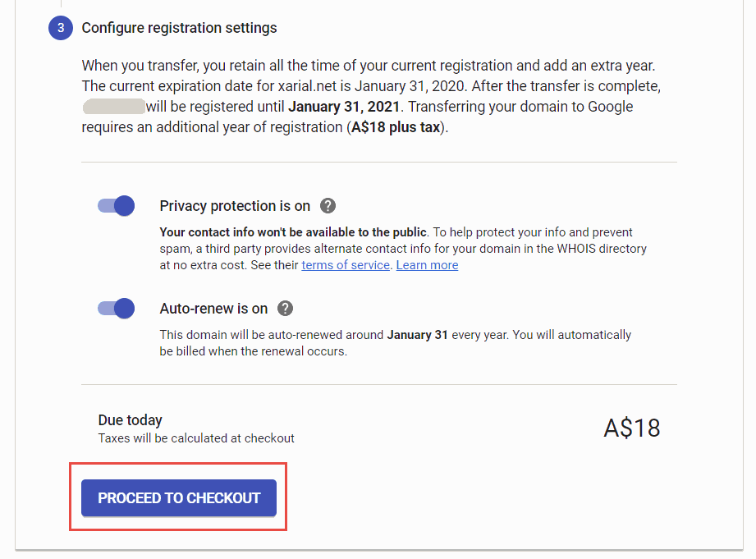756x559 pixels.
Task: Click the 'Auto-renew is on' label
Action: (x=213, y=308)
